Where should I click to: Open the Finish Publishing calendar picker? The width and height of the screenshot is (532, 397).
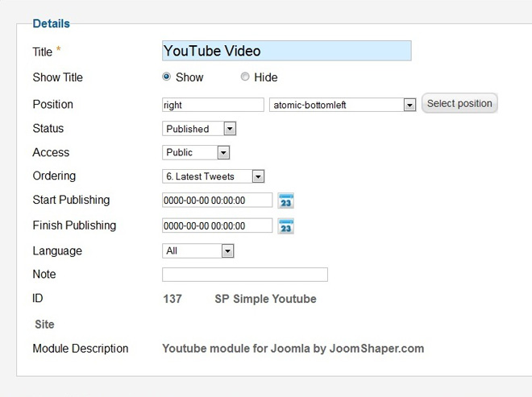click(285, 226)
